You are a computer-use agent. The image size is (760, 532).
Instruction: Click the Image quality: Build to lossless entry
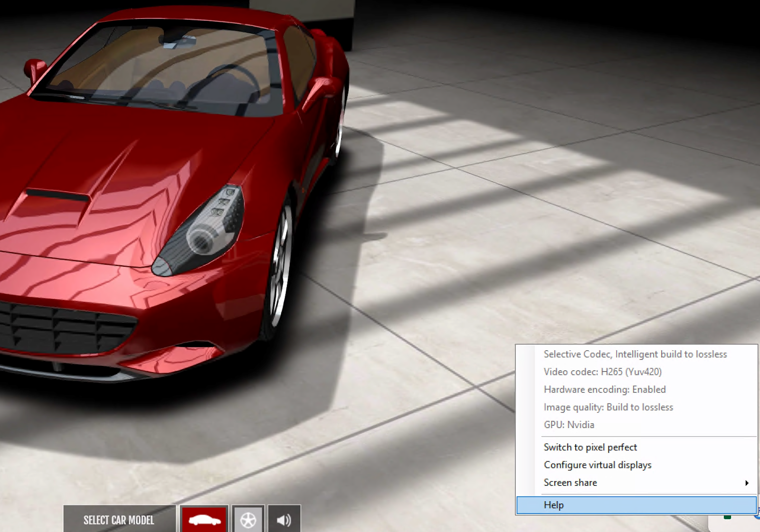pyautogui.click(x=608, y=407)
